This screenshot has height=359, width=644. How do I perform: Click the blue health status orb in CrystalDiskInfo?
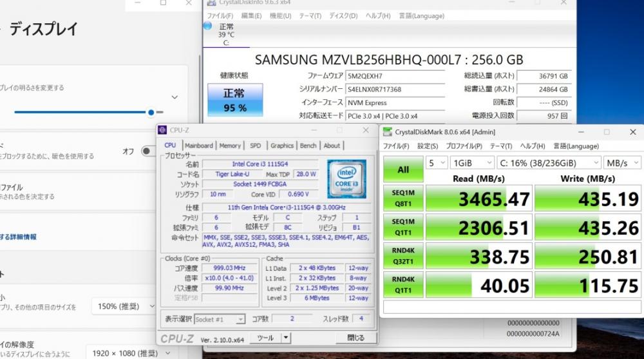(x=208, y=26)
